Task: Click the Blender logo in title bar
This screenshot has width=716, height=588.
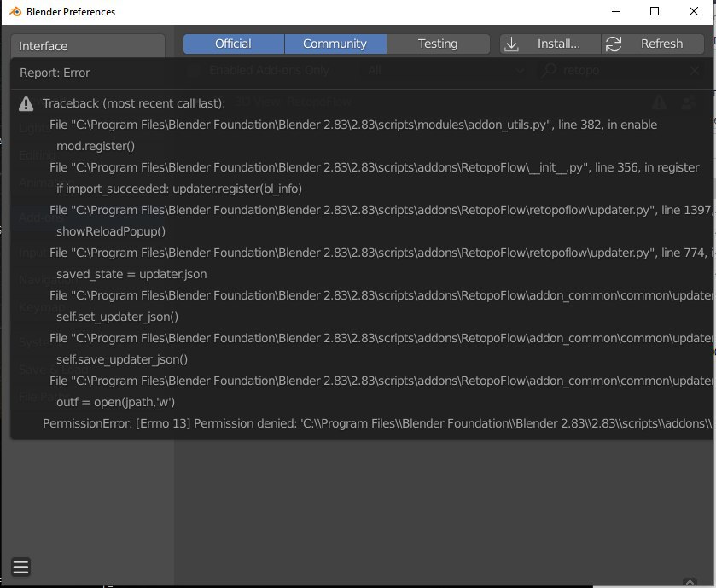Action: (x=15, y=11)
